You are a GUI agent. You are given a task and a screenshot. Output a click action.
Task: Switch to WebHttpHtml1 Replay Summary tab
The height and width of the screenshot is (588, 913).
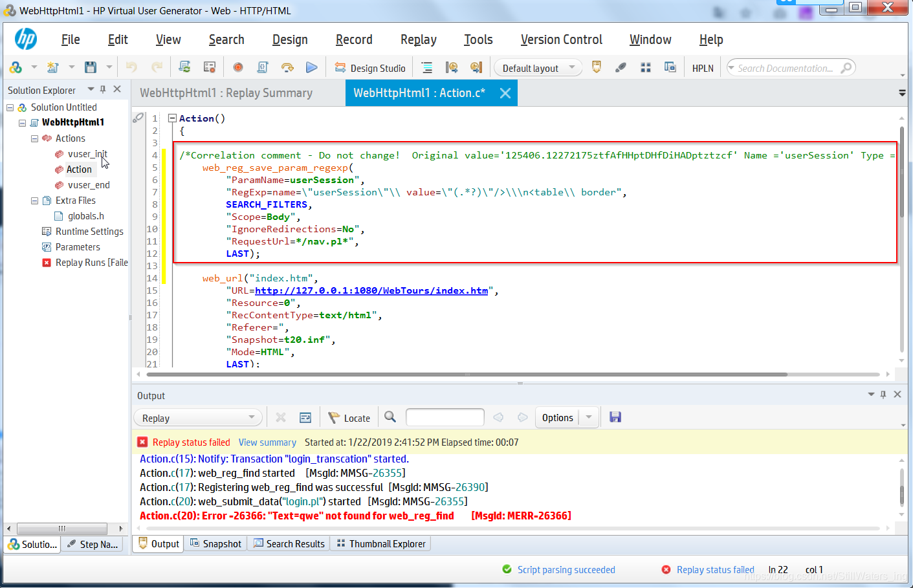(x=226, y=93)
